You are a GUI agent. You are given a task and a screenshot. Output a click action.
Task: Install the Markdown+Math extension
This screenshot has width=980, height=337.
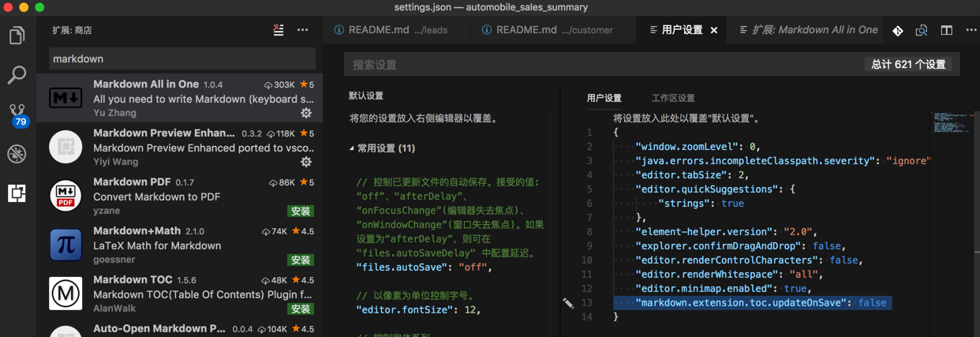301,260
